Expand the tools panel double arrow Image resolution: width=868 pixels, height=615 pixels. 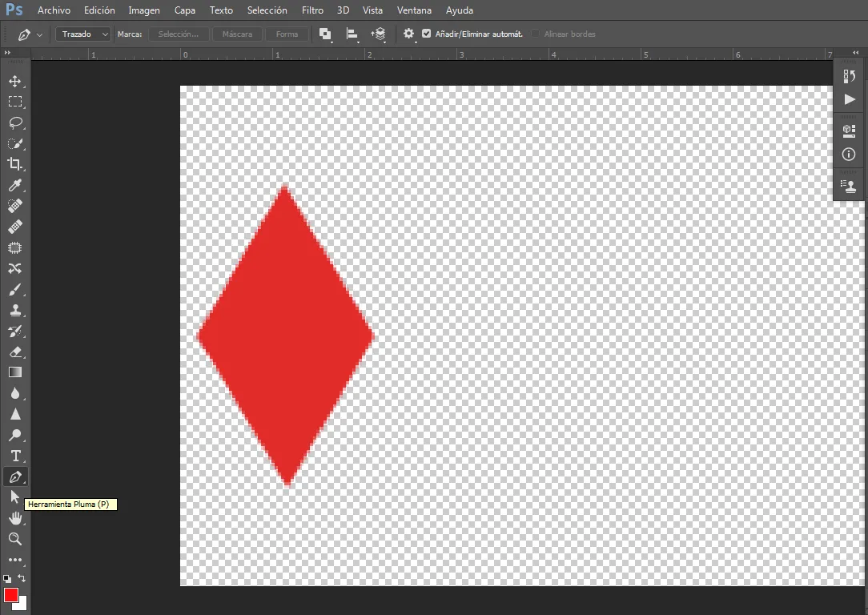pos(7,53)
